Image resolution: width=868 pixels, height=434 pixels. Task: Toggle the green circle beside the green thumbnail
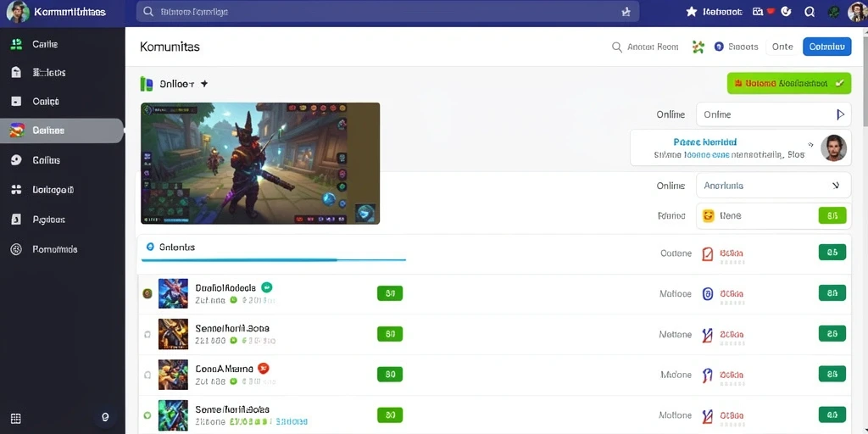147,415
